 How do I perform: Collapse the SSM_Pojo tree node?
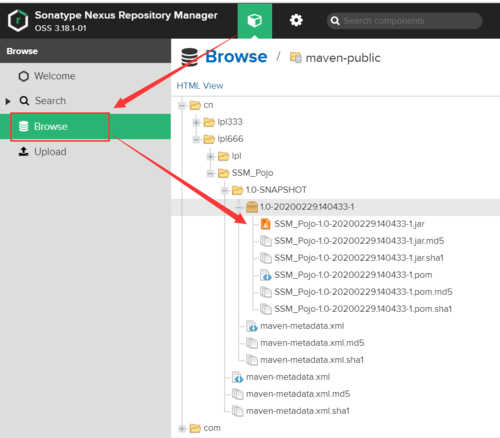point(210,173)
